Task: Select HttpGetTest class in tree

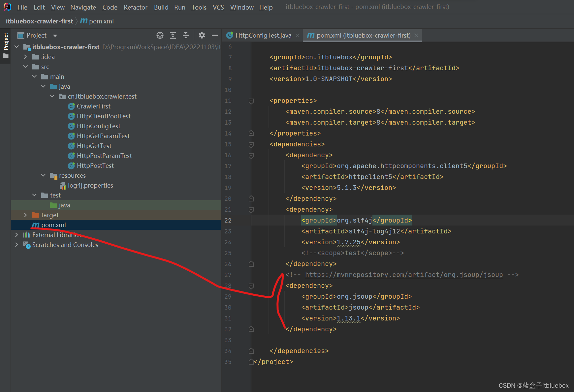Action: click(x=94, y=146)
